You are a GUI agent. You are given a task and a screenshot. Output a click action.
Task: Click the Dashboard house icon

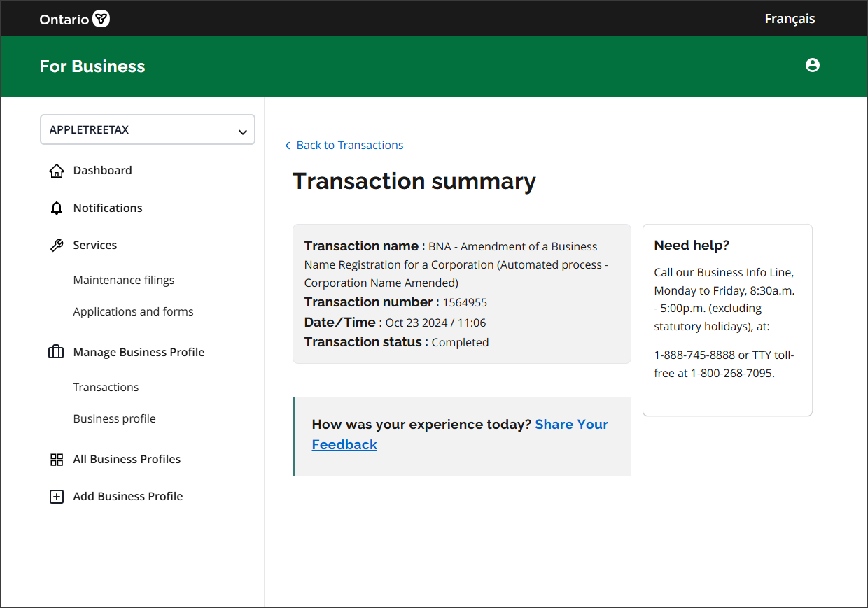pyautogui.click(x=57, y=171)
